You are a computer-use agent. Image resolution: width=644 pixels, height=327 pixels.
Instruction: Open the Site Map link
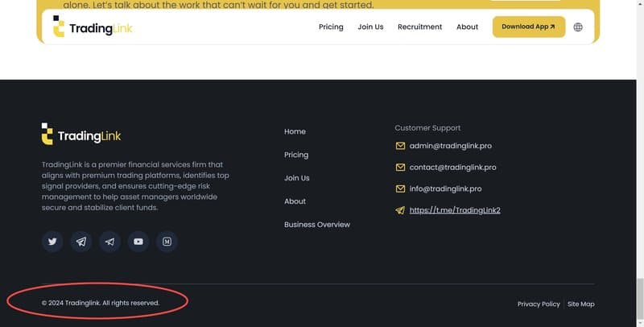pos(580,304)
